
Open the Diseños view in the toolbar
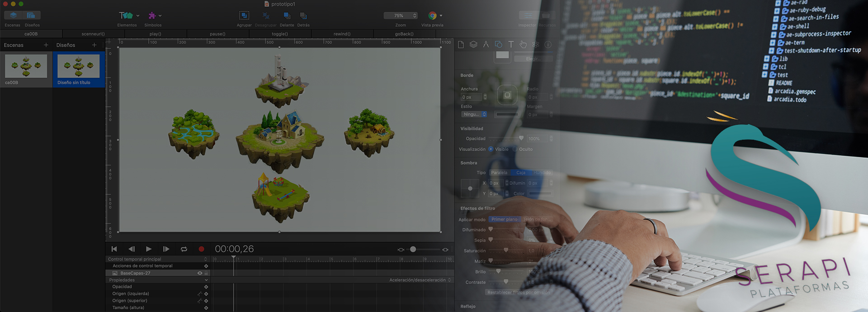(x=31, y=15)
